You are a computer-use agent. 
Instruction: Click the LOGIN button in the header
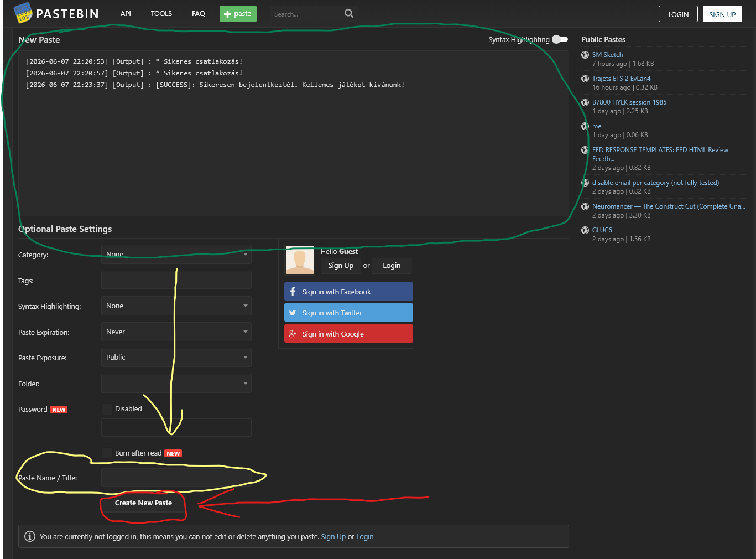[x=678, y=14]
